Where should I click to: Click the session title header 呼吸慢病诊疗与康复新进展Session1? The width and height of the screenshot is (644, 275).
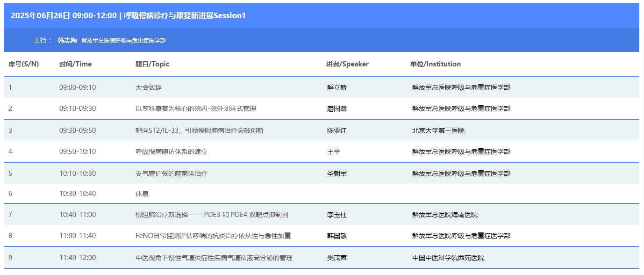click(185, 15)
